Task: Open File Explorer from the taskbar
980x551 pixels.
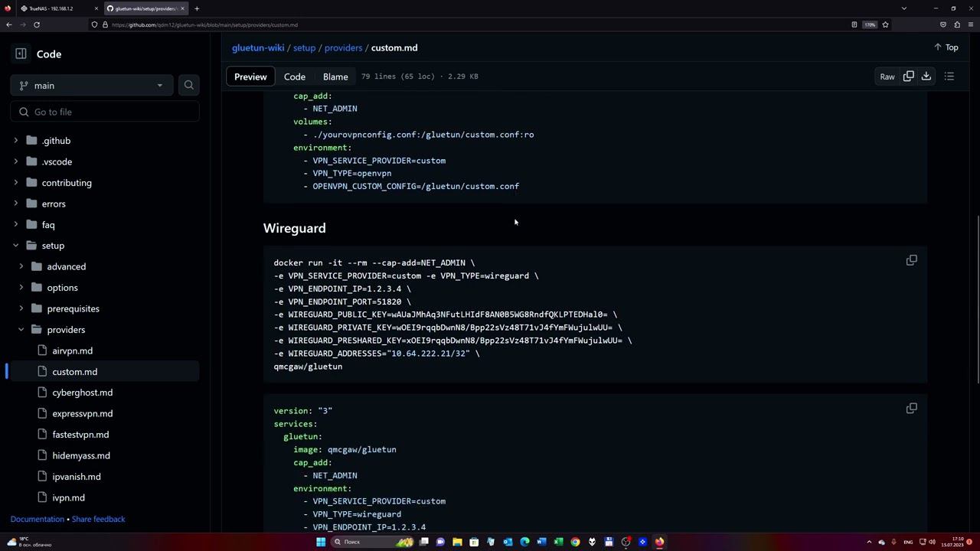Action: 457,542
